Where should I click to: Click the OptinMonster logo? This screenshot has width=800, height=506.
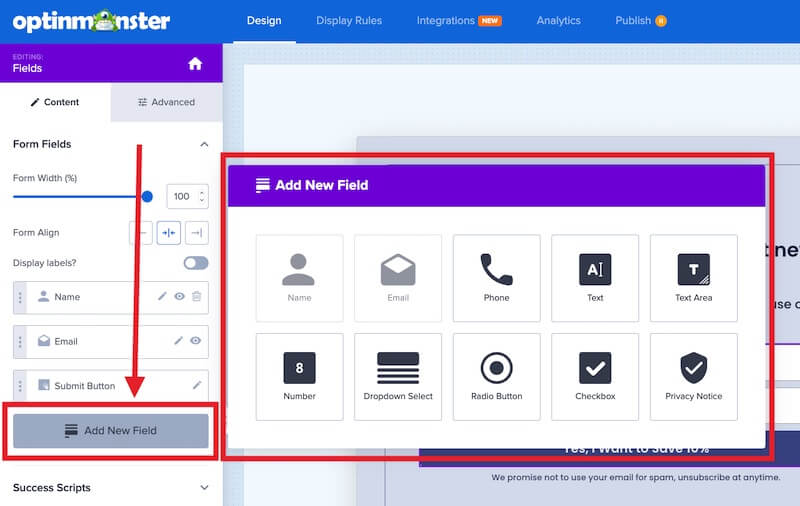(91, 21)
